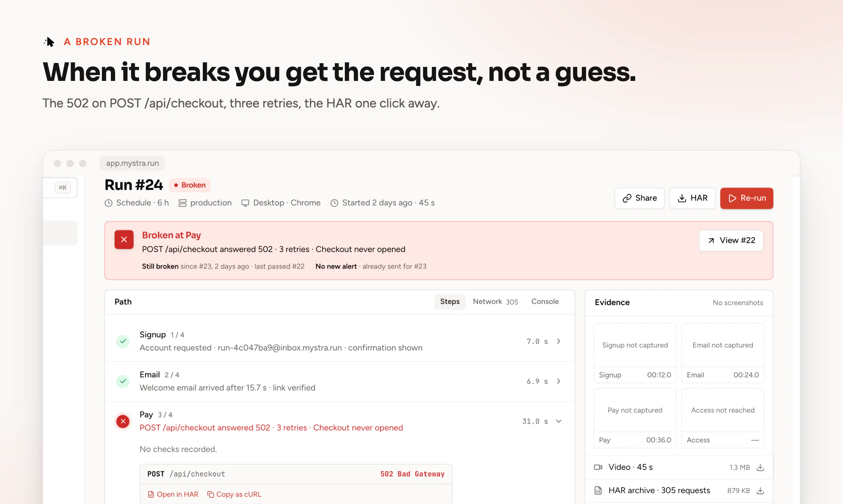This screenshot has width=843, height=504.
Task: Copy the checkout request as cURL
Action: pos(234,494)
